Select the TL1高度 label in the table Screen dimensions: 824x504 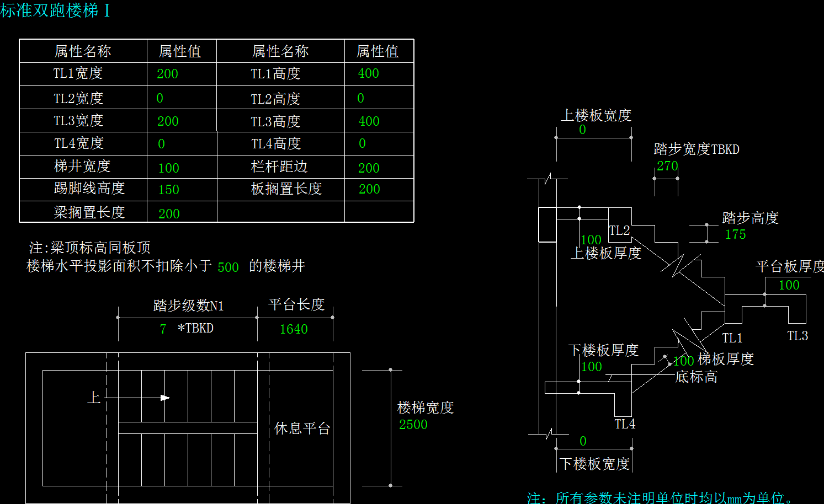[275, 73]
